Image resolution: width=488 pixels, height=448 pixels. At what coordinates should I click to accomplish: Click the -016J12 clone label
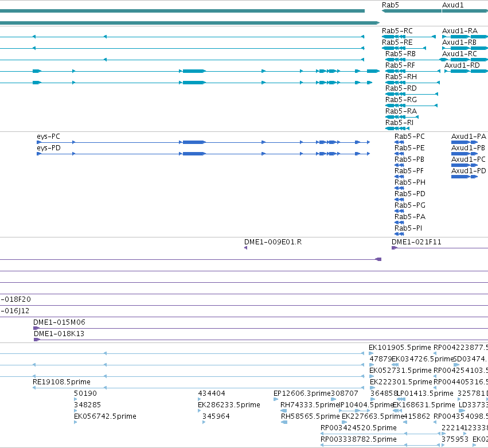(15, 311)
